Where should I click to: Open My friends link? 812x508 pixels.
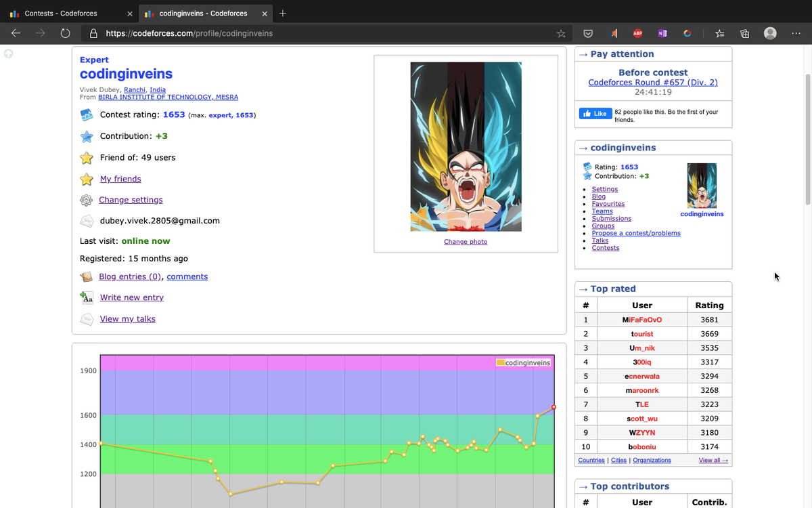120,179
